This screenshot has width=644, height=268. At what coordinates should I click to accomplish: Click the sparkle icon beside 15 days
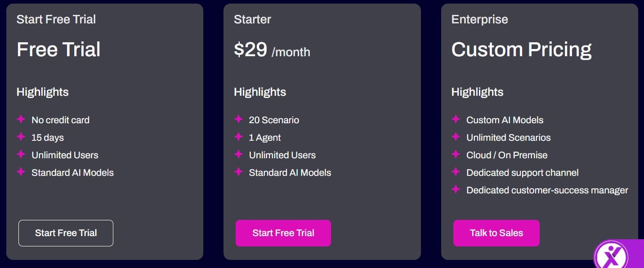21,137
